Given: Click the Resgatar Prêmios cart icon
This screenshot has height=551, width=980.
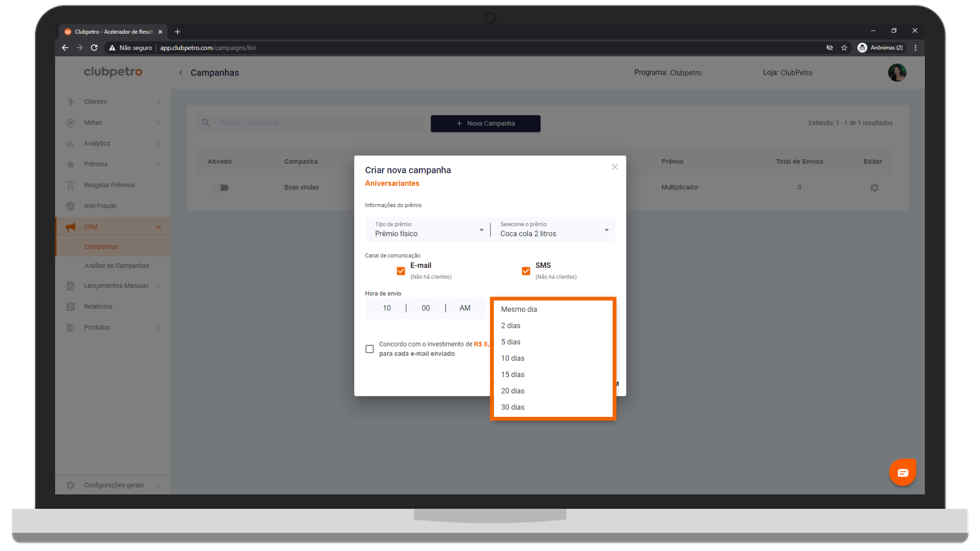Looking at the screenshot, I should pyautogui.click(x=70, y=185).
